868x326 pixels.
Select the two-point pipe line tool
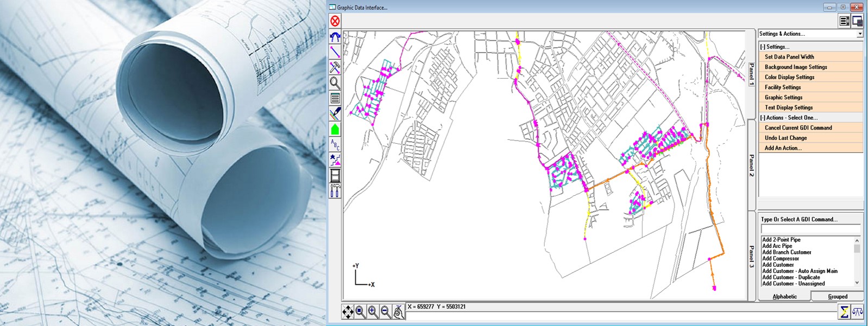(335, 52)
